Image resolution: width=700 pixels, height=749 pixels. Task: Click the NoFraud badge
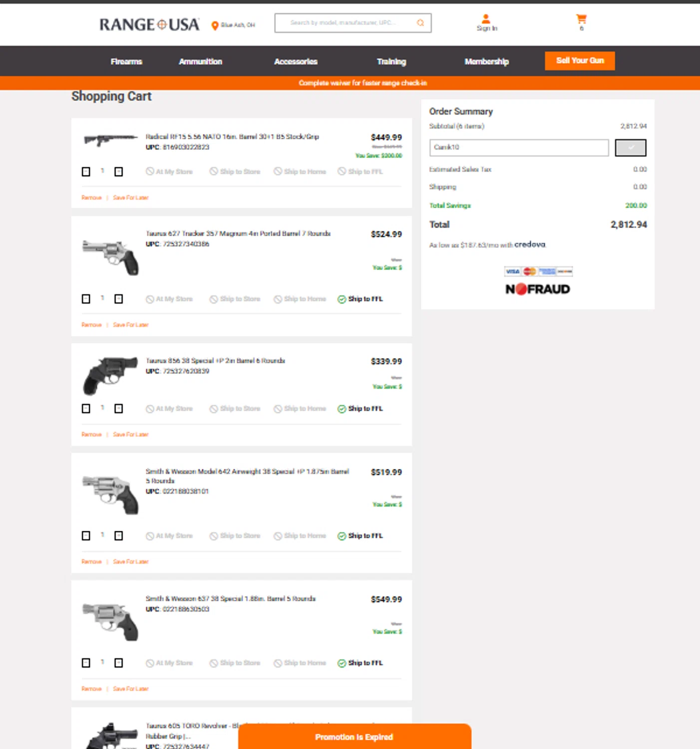[538, 289]
